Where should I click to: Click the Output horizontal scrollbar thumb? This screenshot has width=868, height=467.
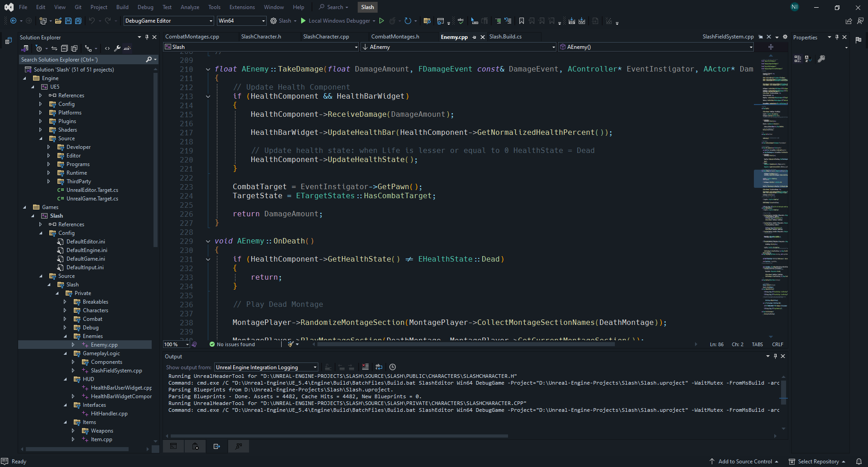(339, 436)
